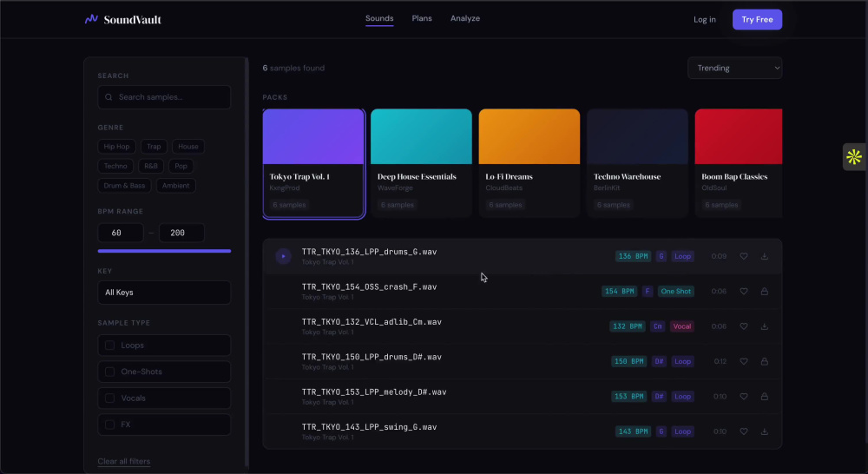Image resolution: width=868 pixels, height=474 pixels.
Task: Switch to the Analyze tab
Action: [x=465, y=18]
